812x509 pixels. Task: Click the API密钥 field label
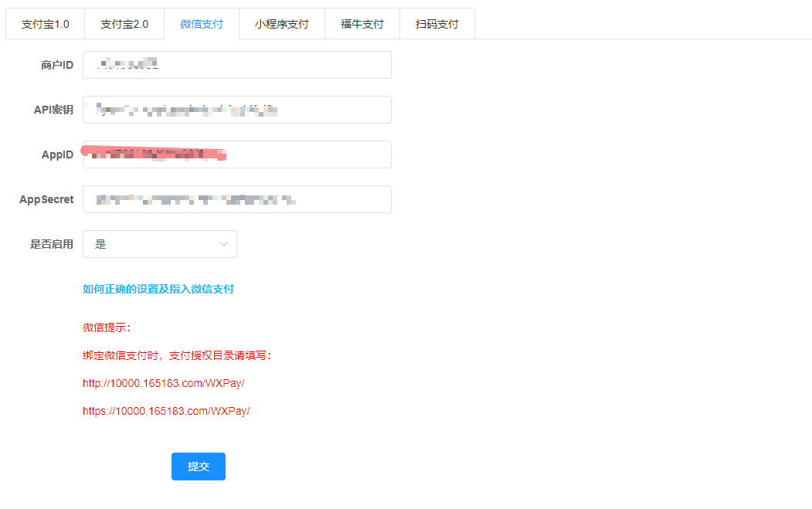coord(53,110)
